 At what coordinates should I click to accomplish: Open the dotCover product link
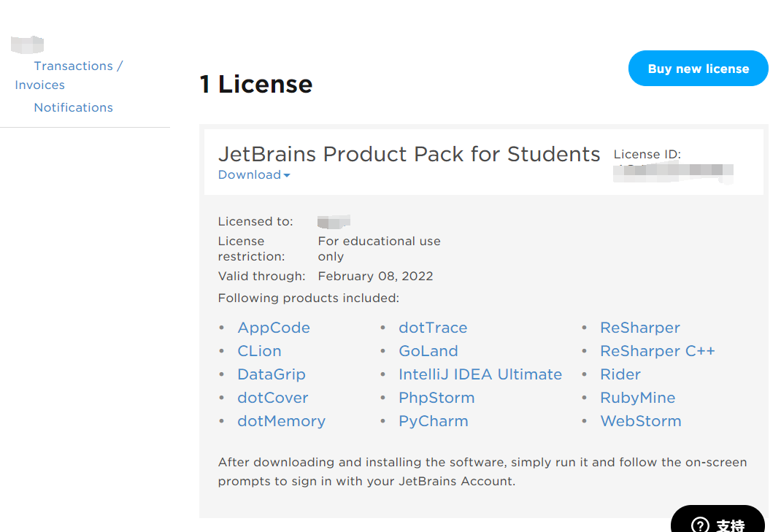[273, 398]
